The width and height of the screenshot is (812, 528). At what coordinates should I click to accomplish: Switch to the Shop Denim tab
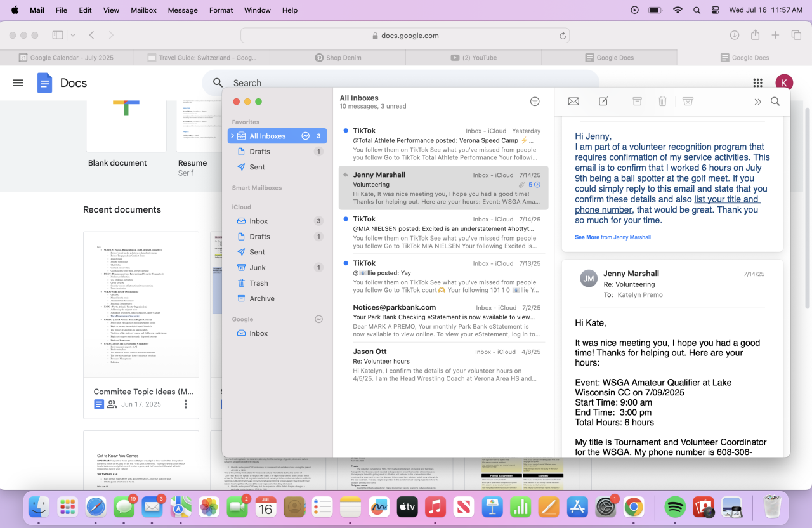pos(338,58)
